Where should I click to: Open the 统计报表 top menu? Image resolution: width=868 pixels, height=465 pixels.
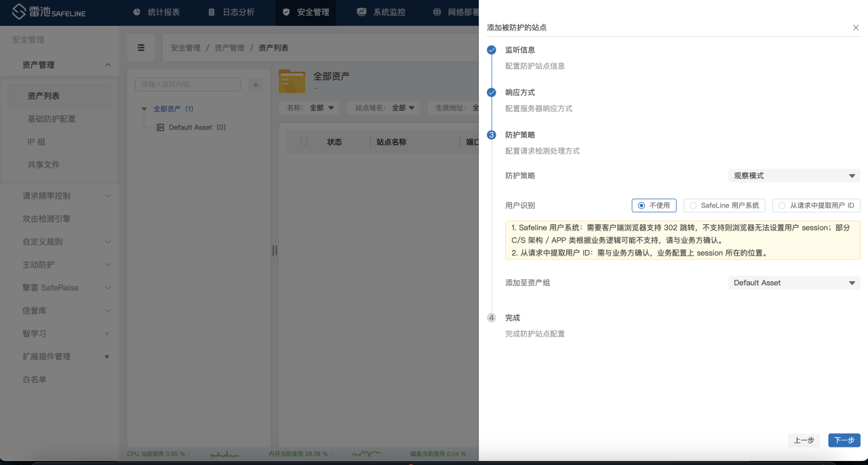click(156, 12)
